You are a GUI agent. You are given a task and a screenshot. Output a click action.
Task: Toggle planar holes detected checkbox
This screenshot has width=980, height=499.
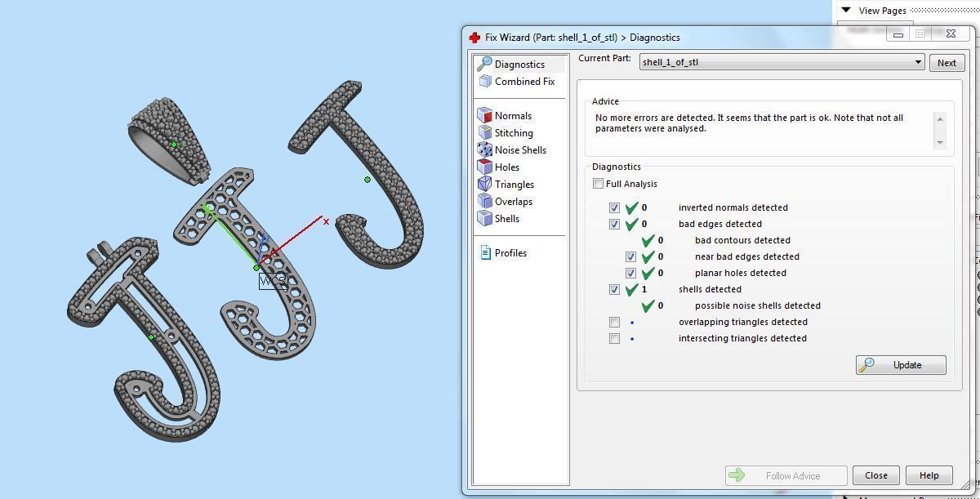click(x=631, y=273)
